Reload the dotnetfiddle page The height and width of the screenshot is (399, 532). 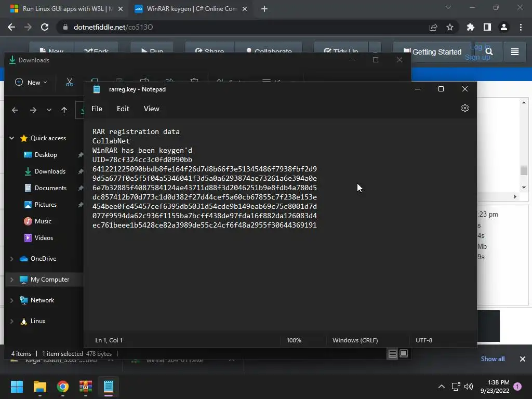(45, 27)
